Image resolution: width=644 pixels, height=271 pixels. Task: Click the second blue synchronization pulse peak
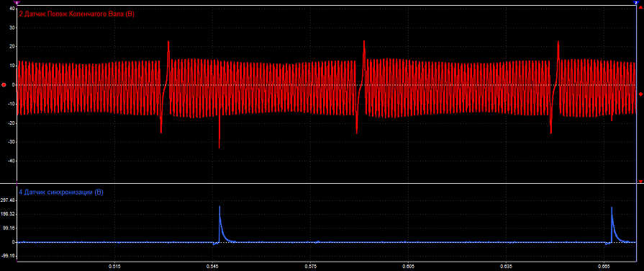pyautogui.click(x=612, y=208)
